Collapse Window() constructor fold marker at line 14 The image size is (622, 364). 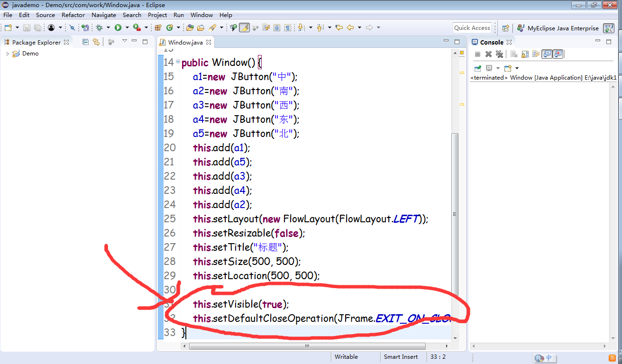(178, 62)
